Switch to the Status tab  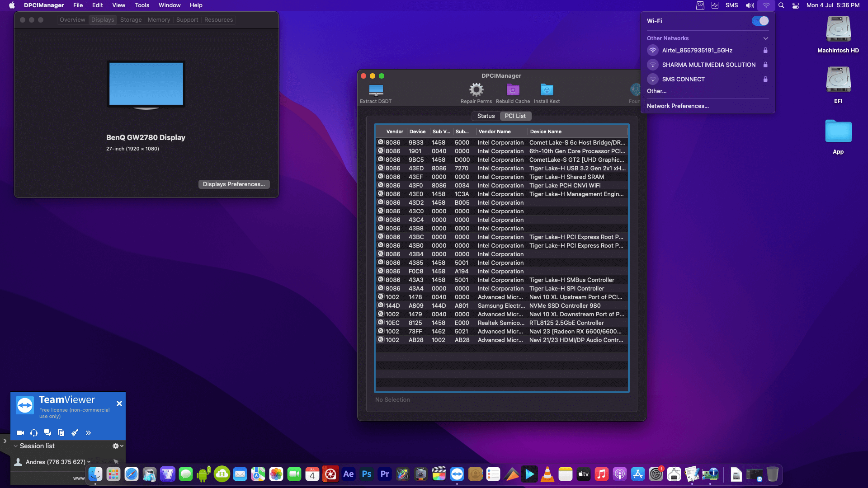(486, 116)
